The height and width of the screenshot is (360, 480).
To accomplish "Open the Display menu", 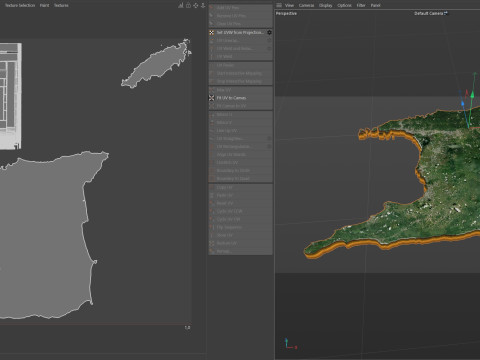I will pos(326,5).
